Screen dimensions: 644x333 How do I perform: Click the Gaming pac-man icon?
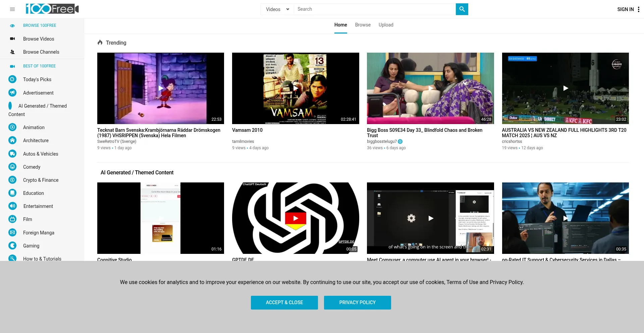pyautogui.click(x=12, y=246)
